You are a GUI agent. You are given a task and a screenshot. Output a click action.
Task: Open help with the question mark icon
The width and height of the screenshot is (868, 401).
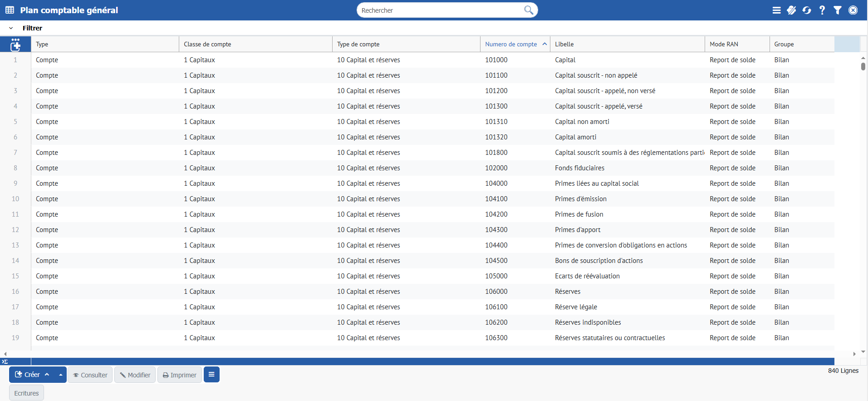(x=822, y=10)
